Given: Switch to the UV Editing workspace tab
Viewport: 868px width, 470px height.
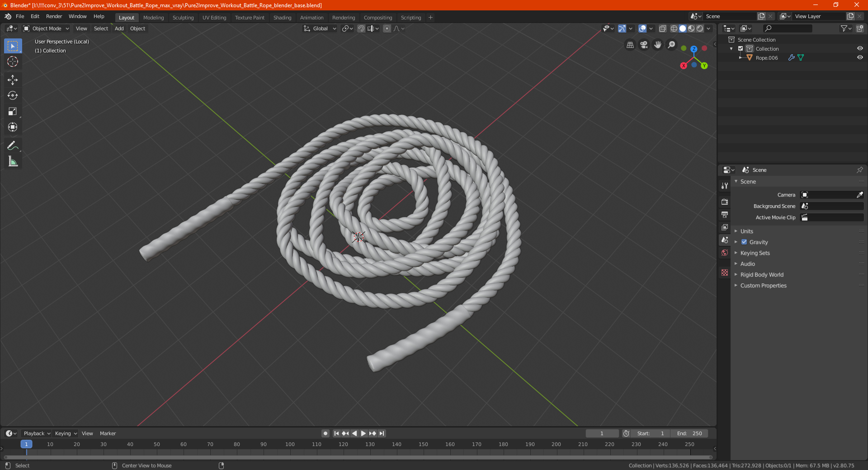Looking at the screenshot, I should coord(214,18).
